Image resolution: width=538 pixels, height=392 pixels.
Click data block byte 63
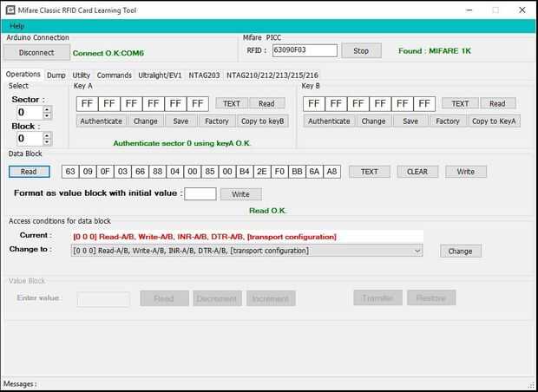[x=70, y=172]
